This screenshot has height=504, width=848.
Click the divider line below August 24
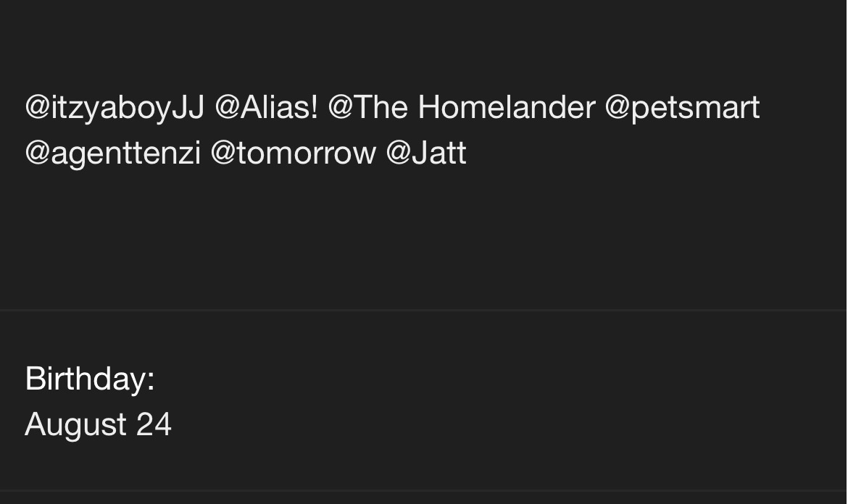(423, 490)
